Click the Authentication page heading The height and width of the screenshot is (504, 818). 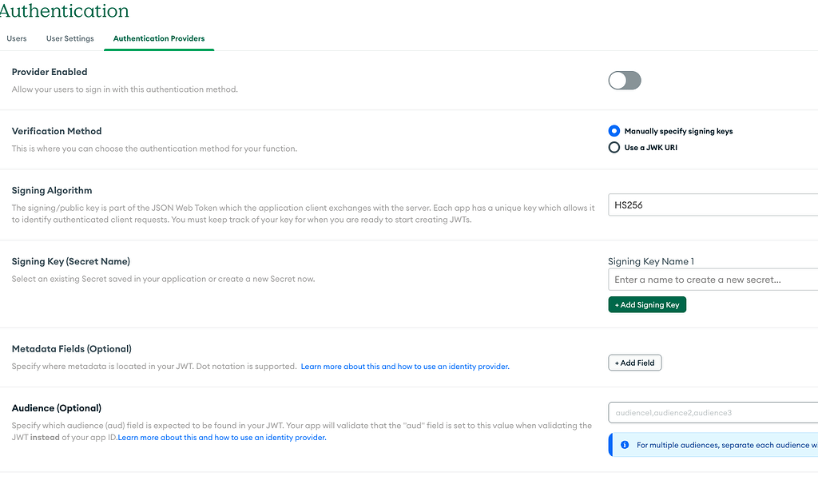tap(64, 11)
